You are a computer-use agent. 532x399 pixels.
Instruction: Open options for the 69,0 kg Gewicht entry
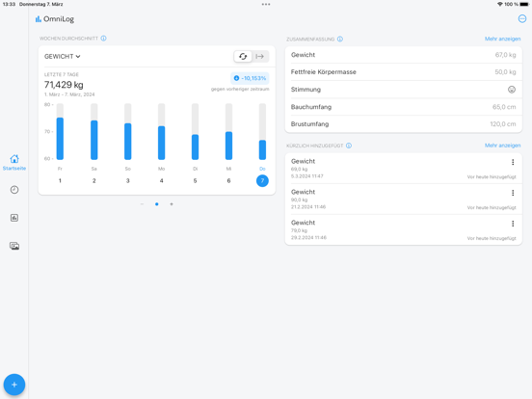pos(513,162)
